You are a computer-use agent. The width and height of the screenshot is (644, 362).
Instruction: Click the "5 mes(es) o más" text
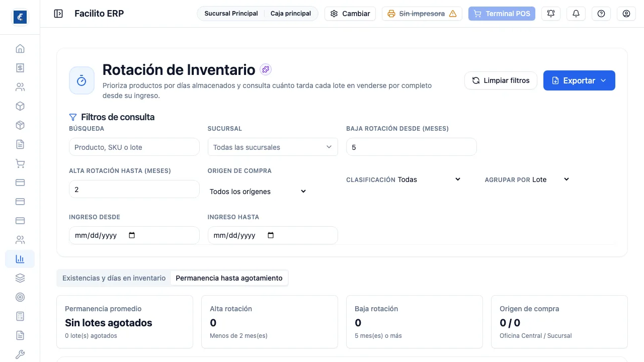378,335
